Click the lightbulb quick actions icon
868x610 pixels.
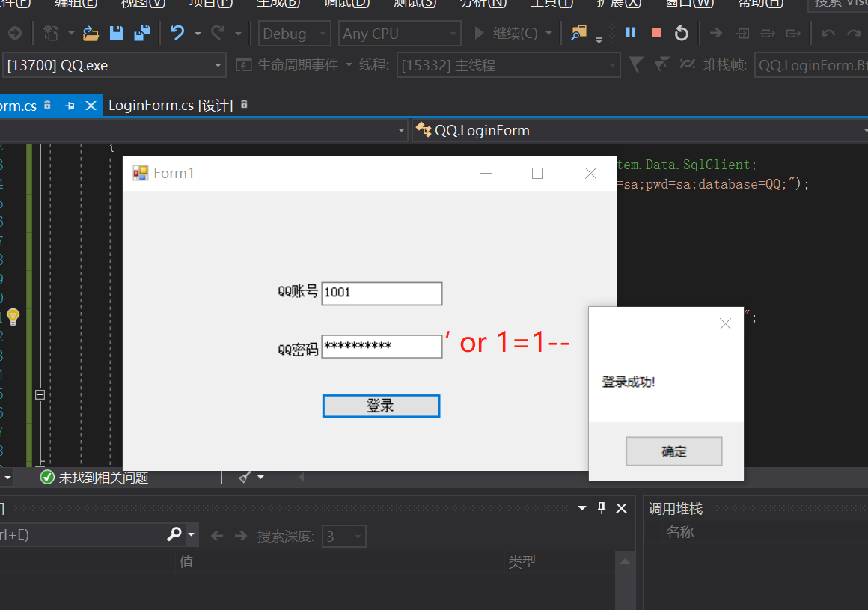click(13, 317)
